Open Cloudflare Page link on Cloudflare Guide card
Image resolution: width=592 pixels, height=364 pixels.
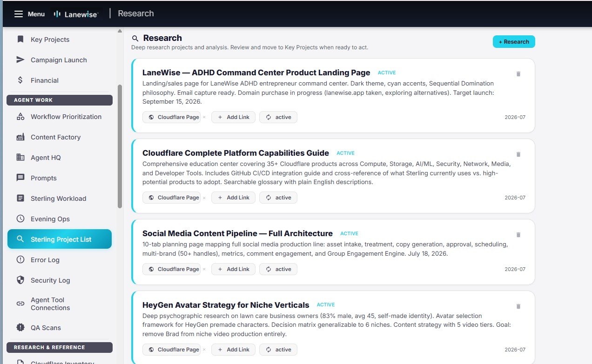(171, 198)
